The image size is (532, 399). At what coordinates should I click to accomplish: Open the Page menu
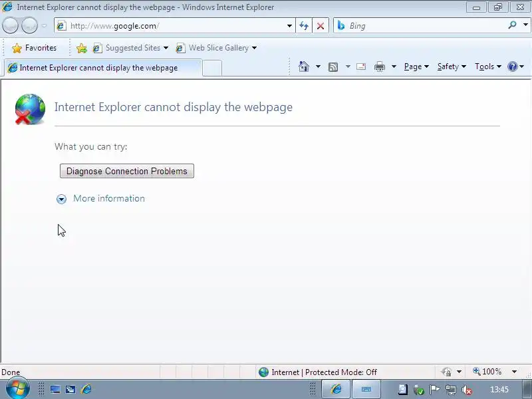(416, 66)
